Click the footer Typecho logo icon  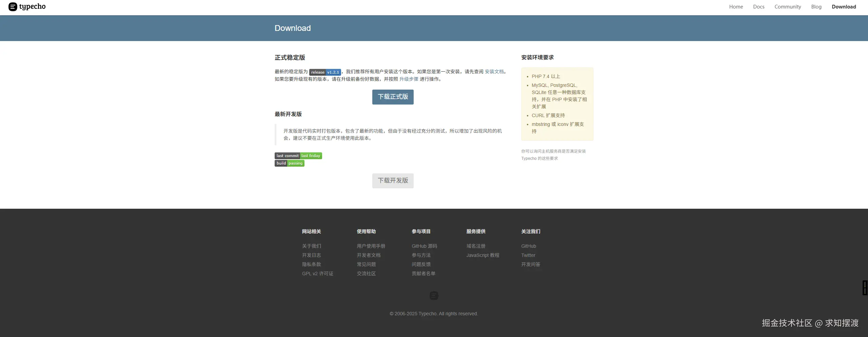point(434,296)
